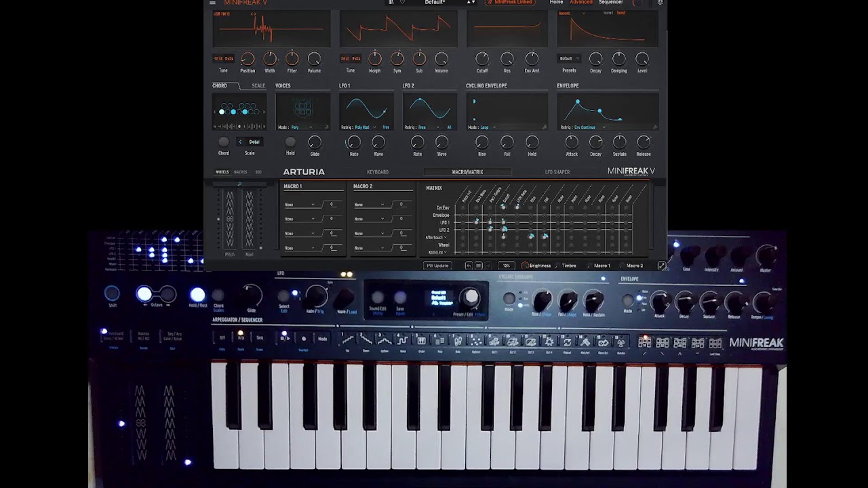Click the resize window corner icon
This screenshot has height=488, width=868.
click(661, 266)
